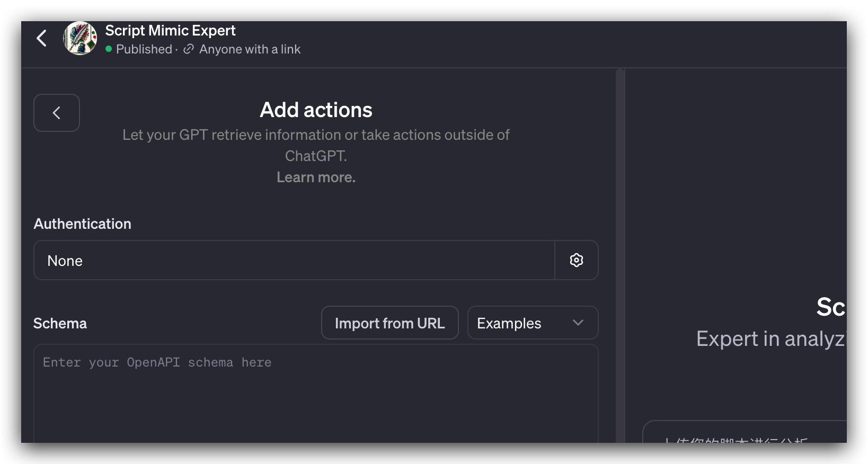Open authentication settings gear icon
The width and height of the screenshot is (868, 464).
577,260
